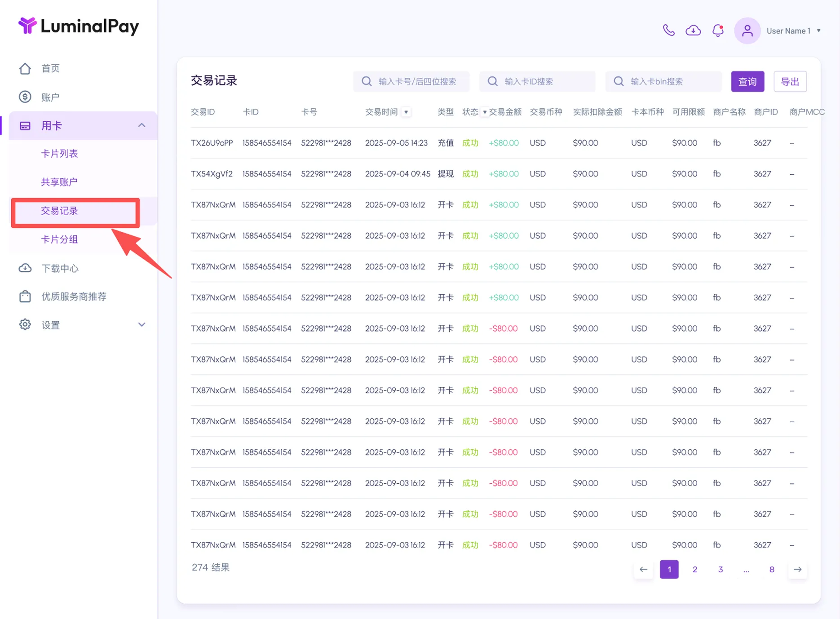Focus the 输入卡号/后四位搜索 field
Screen dimensions: 840x619
pyautogui.click(x=411, y=81)
